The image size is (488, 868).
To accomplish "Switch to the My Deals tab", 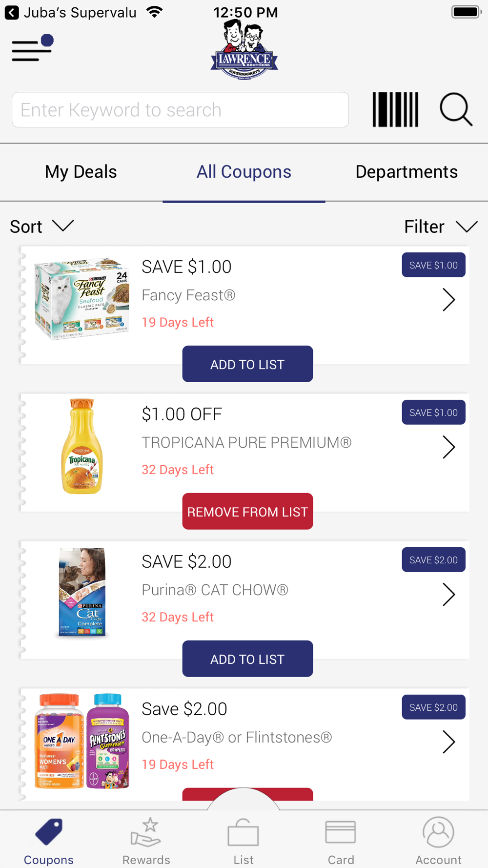I will [81, 172].
